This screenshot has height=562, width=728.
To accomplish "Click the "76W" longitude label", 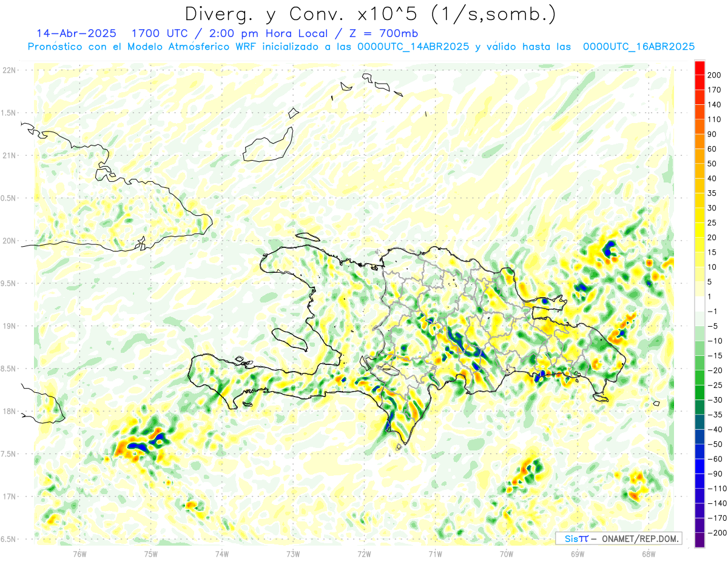I will click(79, 554).
